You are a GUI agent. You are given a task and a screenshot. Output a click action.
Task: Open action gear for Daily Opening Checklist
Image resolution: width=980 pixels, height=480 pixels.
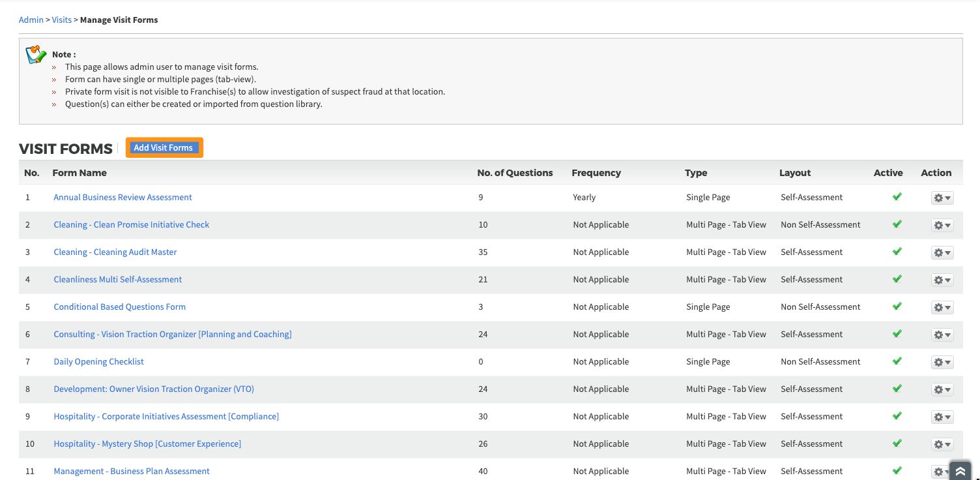942,362
